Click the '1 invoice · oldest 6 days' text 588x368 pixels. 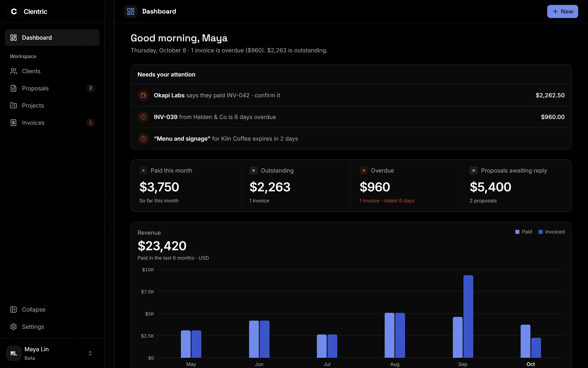click(387, 201)
